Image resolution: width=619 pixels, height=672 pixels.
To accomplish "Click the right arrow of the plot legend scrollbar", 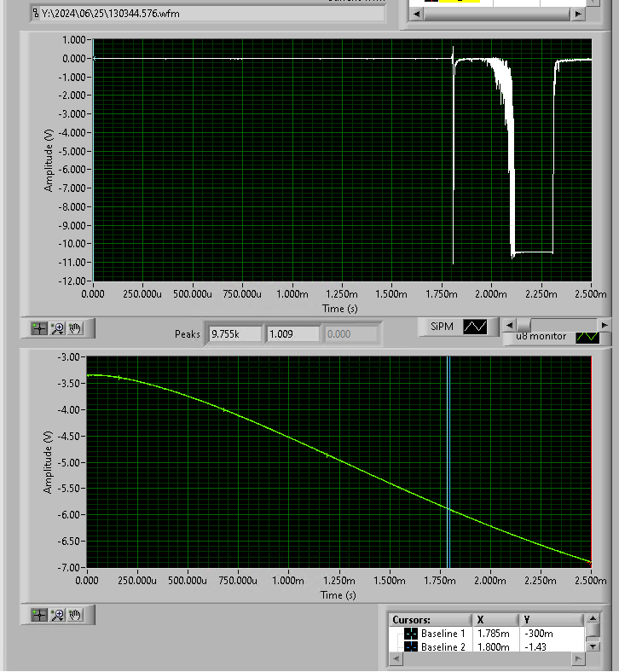I will pyautogui.click(x=605, y=325).
